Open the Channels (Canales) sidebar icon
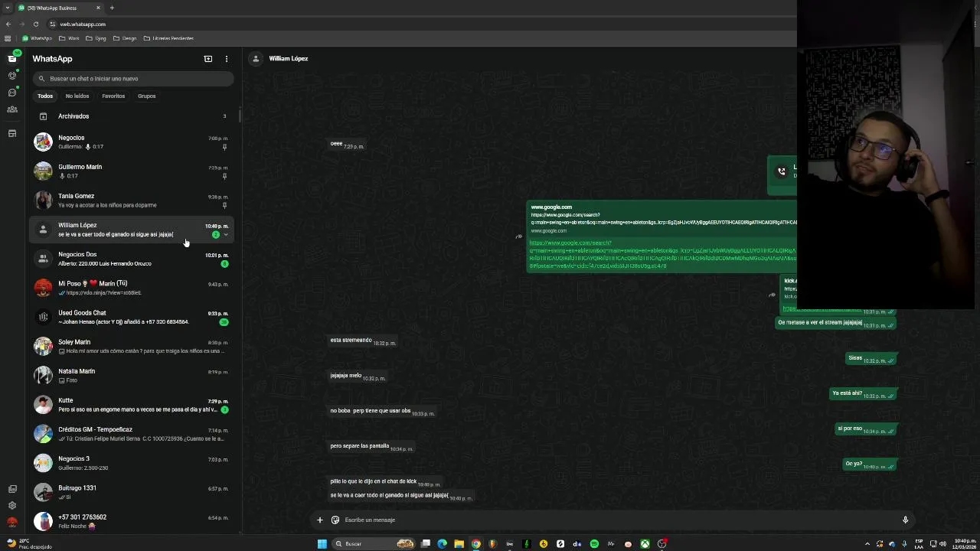Screen dimensions: 980x551 click(x=12, y=92)
